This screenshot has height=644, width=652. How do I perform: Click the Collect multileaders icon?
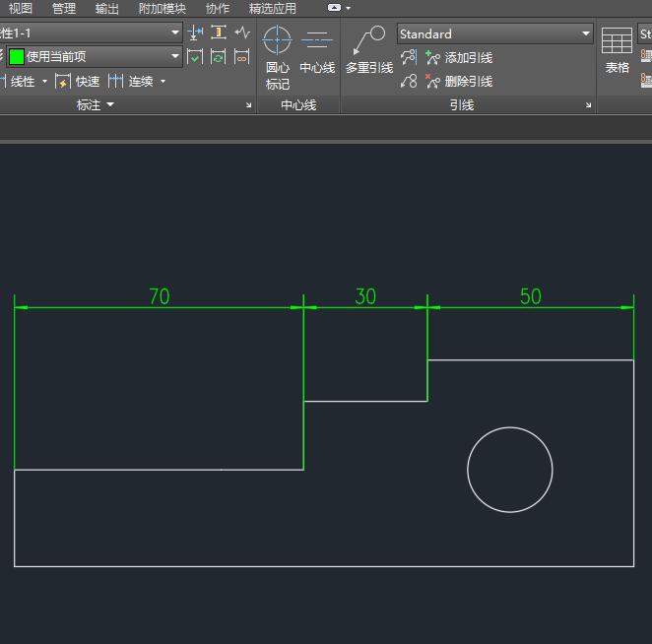(409, 81)
